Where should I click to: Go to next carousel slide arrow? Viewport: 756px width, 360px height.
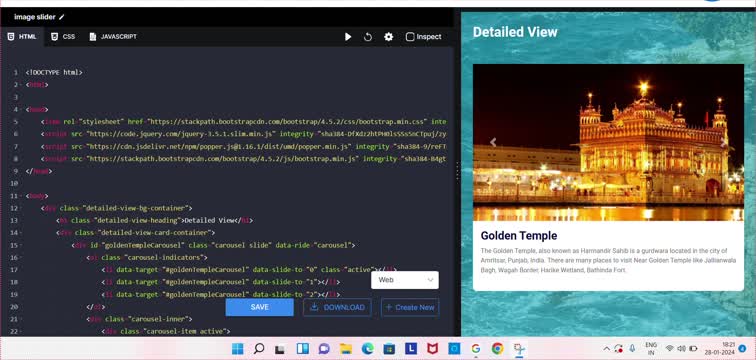pyautogui.click(x=724, y=142)
